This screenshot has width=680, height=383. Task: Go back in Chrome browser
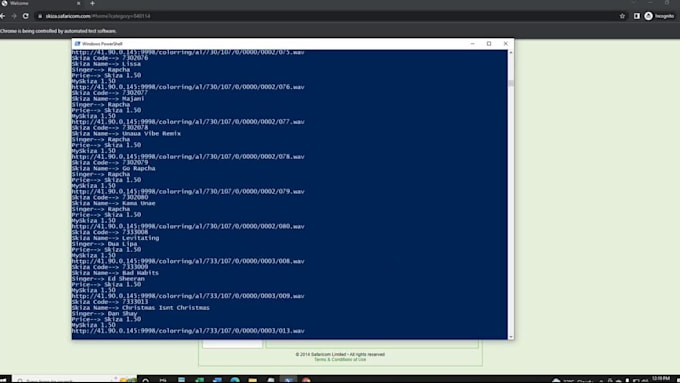[x=3, y=16]
